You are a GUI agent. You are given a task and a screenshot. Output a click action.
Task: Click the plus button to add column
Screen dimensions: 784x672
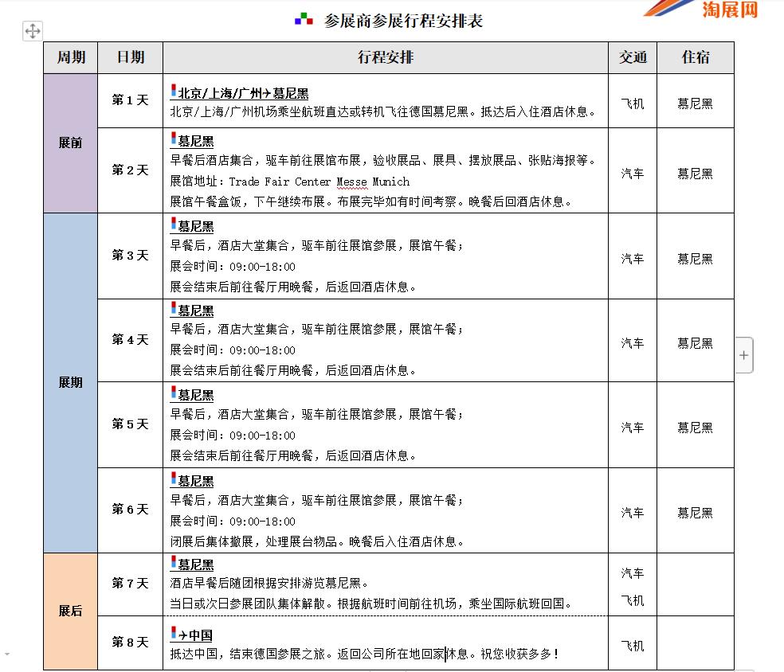pos(743,355)
